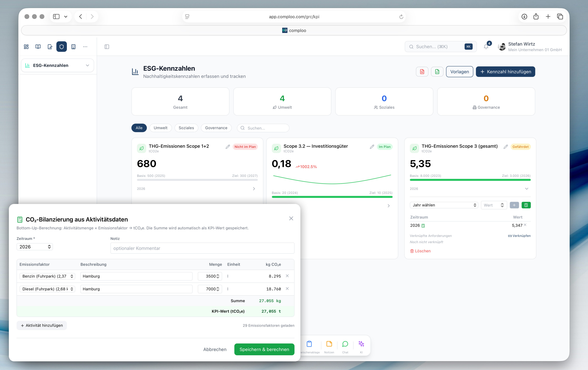Open the Notizen tool
Viewport: 588px width, 370px height.
[329, 346]
